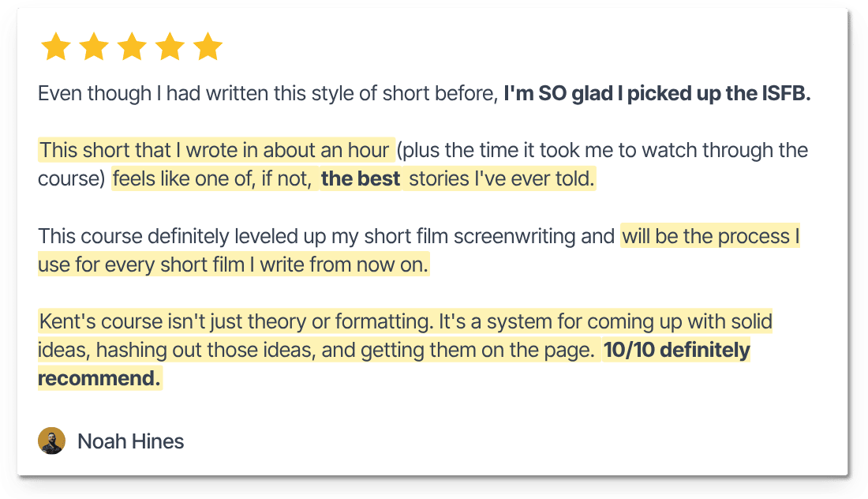This screenshot has height=499, width=868.
Task: Click the first gold star in the rating
Action: point(55,47)
